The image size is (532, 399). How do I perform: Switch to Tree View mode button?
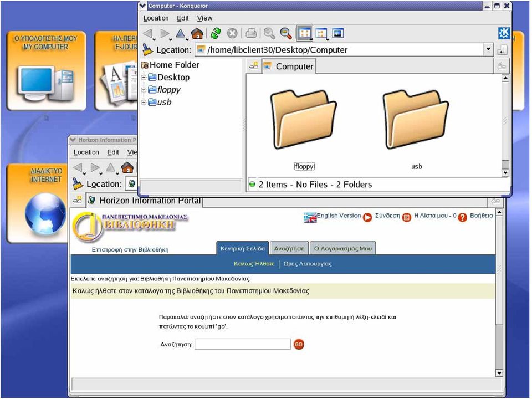[x=321, y=33]
